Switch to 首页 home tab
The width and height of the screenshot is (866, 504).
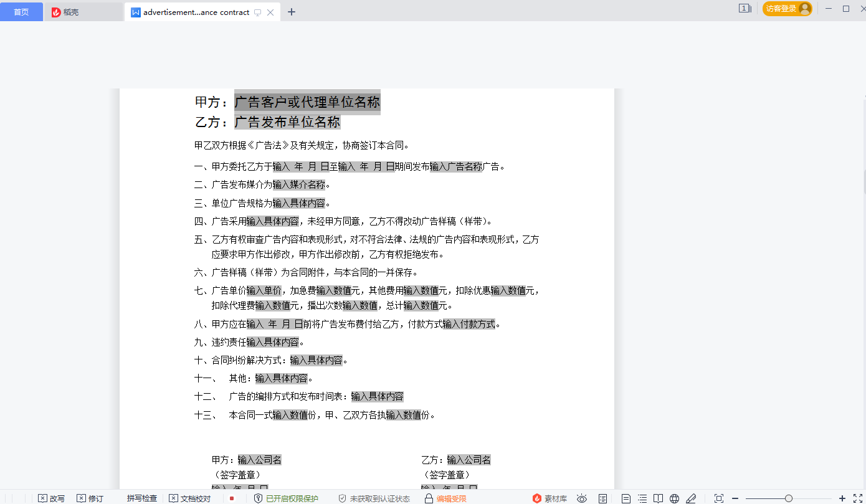click(x=21, y=12)
